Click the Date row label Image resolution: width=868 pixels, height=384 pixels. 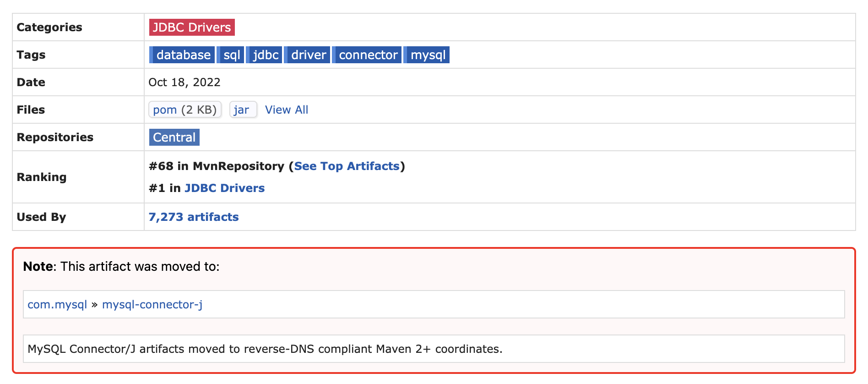(x=31, y=82)
